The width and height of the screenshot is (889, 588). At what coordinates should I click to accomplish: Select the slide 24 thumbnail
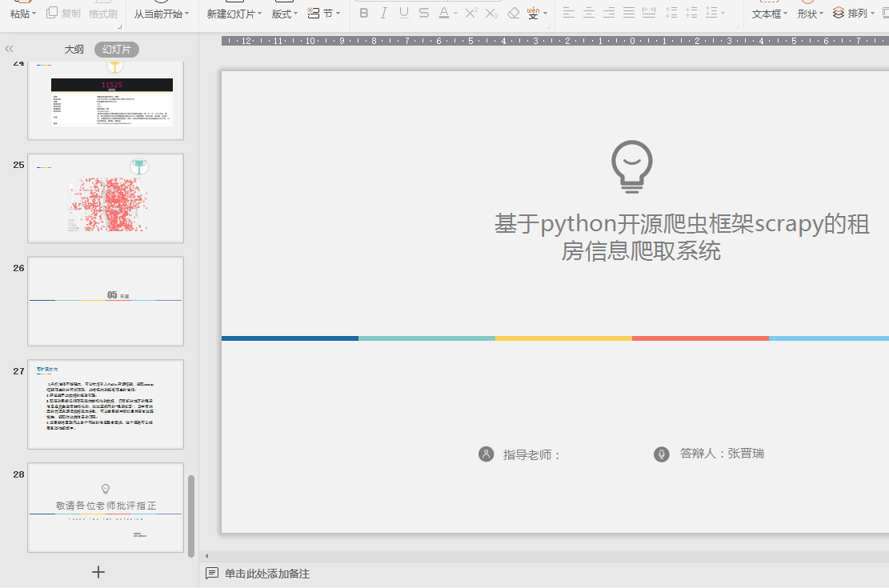click(106, 100)
